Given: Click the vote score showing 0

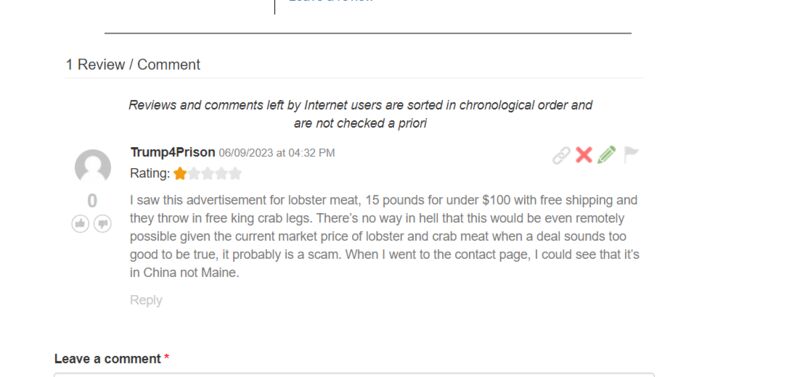Looking at the screenshot, I should click(92, 201).
